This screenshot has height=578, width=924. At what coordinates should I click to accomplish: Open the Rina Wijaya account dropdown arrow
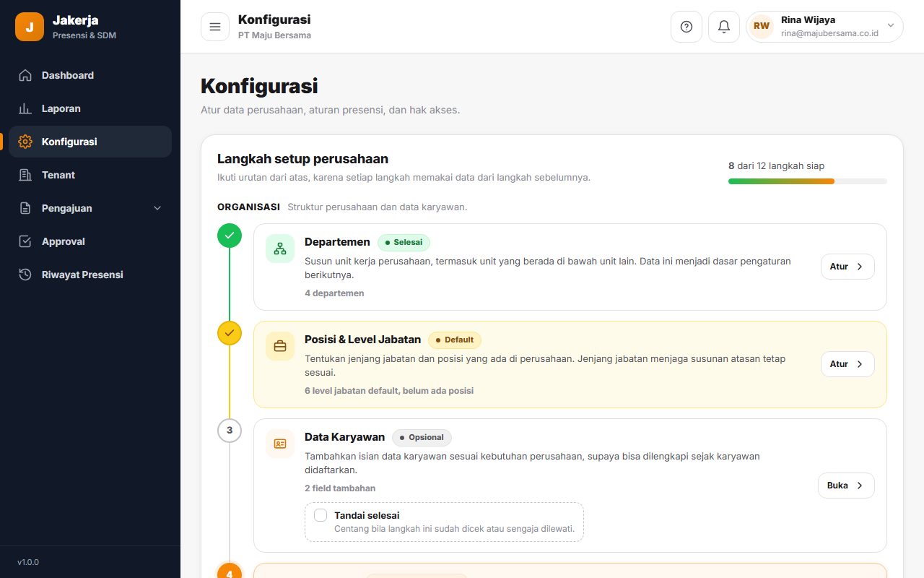click(890, 25)
